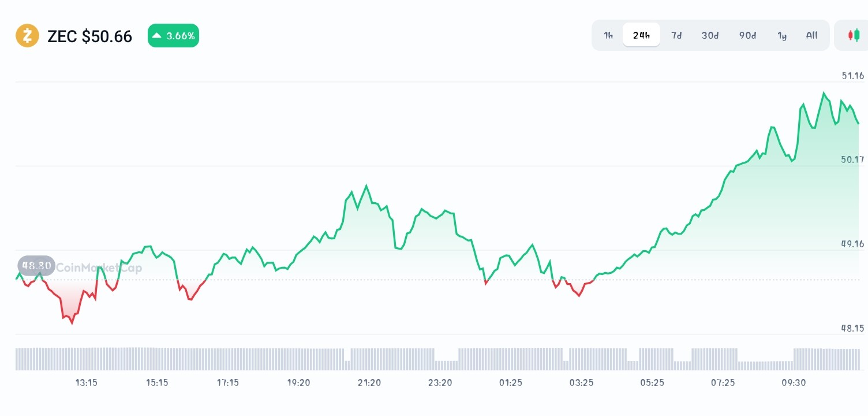Screen dimensions: 868x416
Task: Click the 13:15 time axis label
Action: 87,382
